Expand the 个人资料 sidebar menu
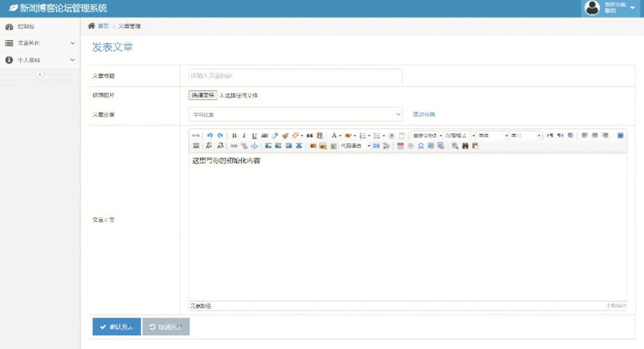Image resolution: width=644 pixels, height=349 pixels. [x=40, y=60]
